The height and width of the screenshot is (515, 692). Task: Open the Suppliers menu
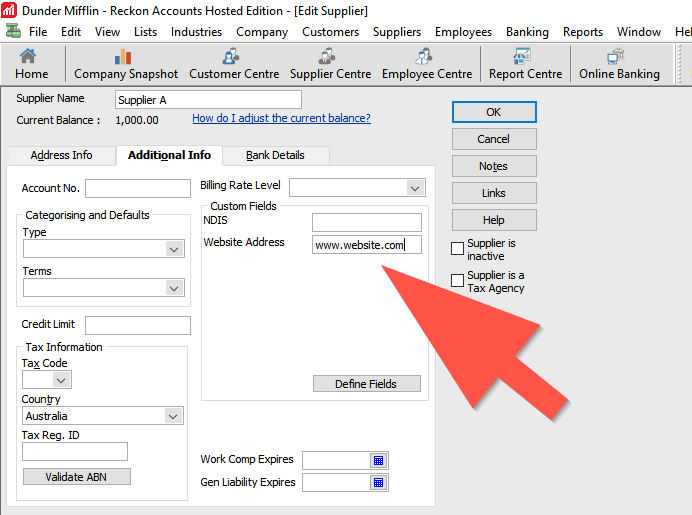(397, 32)
